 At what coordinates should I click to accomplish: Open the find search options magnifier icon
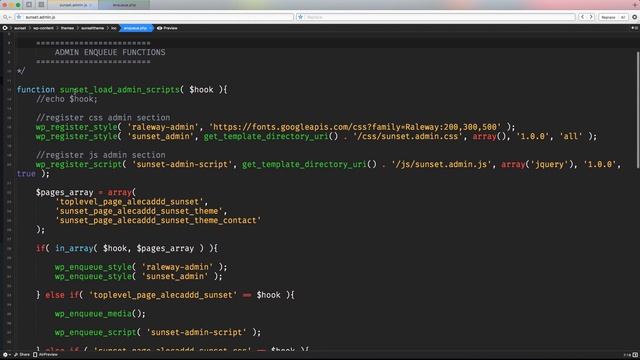(6, 17)
